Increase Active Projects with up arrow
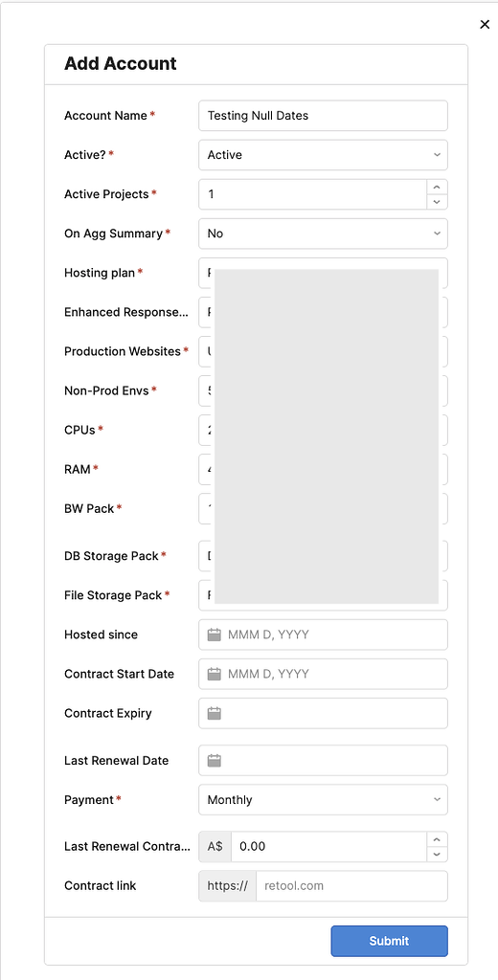 point(437,187)
